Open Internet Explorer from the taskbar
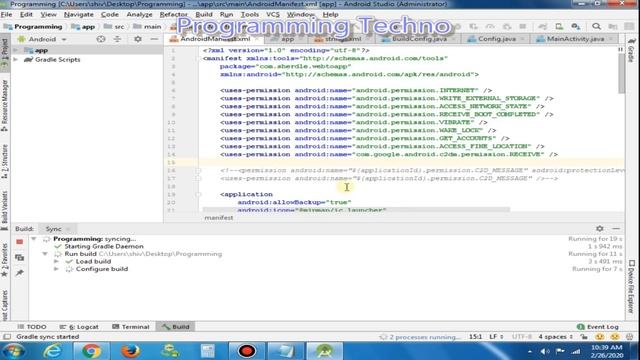 click(x=53, y=351)
